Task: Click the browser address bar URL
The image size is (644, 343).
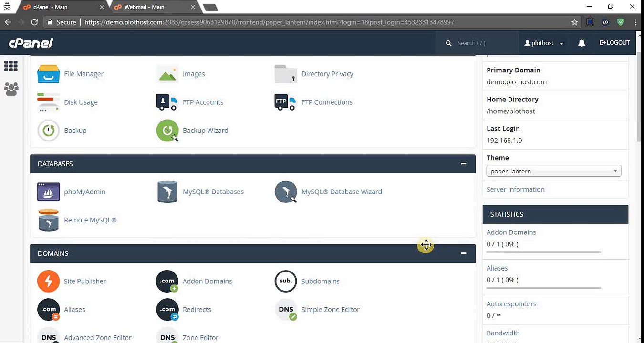Action: (x=269, y=22)
